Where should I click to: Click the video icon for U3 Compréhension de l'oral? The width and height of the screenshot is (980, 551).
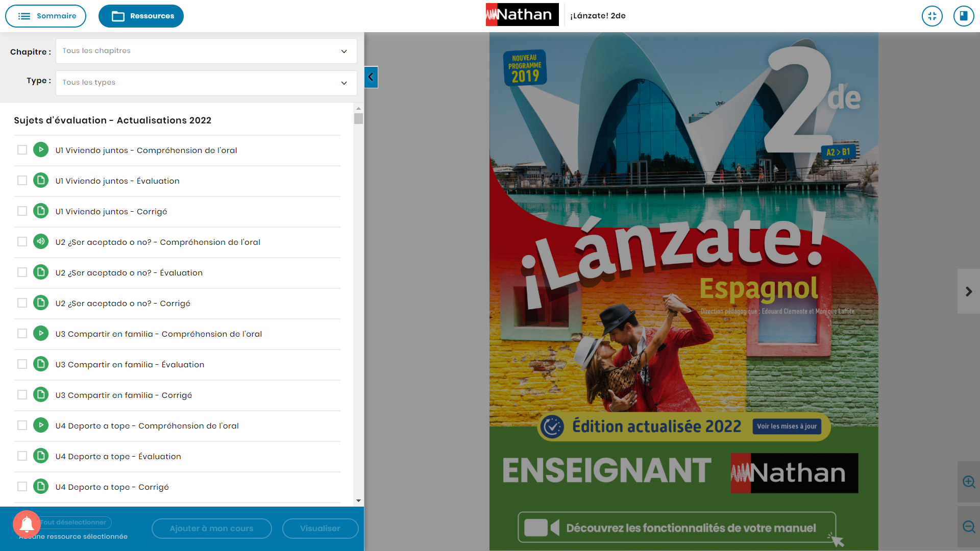tap(41, 334)
